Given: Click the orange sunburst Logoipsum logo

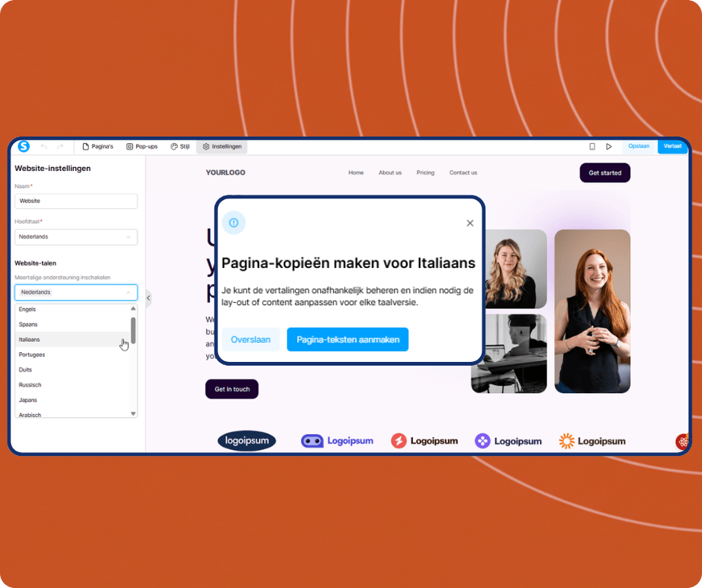Looking at the screenshot, I should (x=592, y=441).
